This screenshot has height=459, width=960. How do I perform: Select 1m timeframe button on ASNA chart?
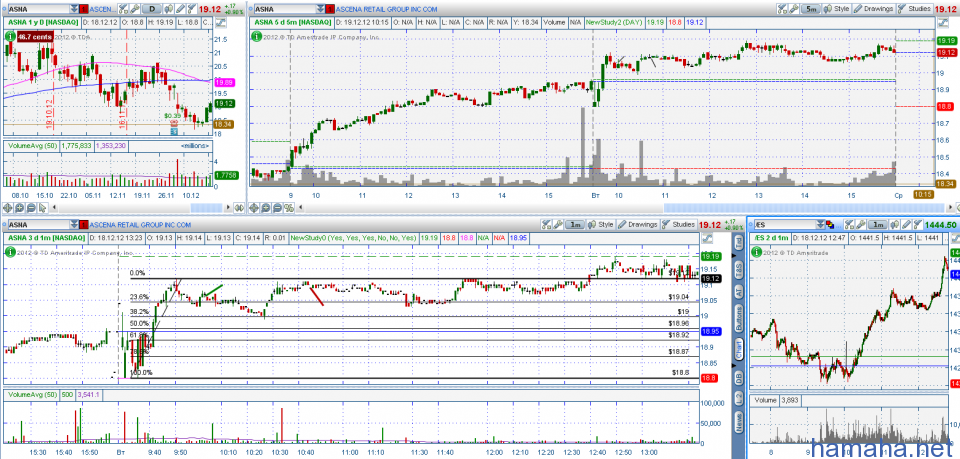(574, 225)
